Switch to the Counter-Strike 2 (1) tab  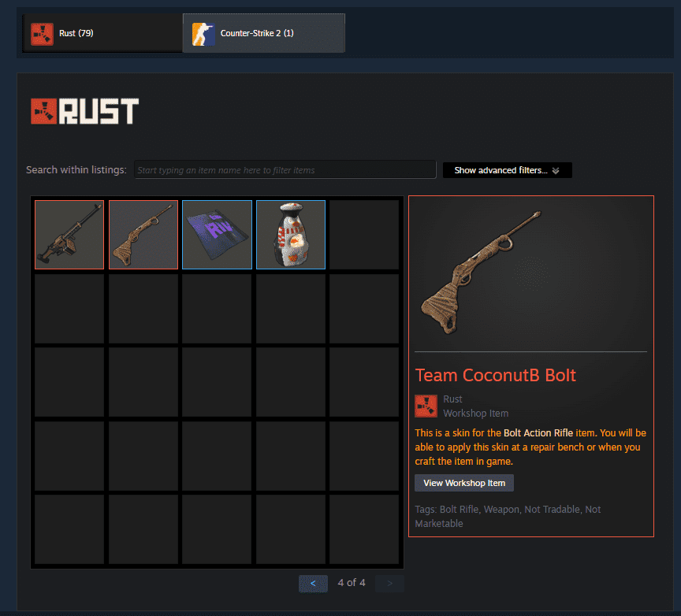click(263, 33)
